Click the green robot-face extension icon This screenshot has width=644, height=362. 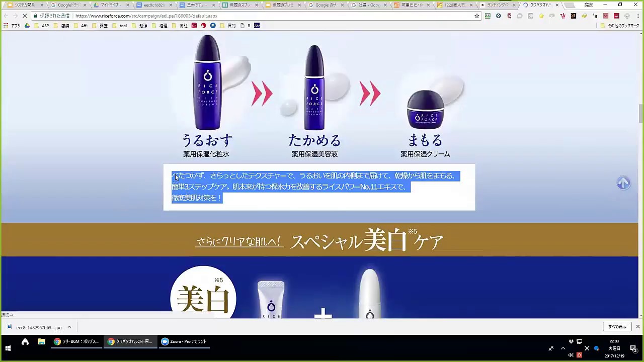(x=488, y=16)
